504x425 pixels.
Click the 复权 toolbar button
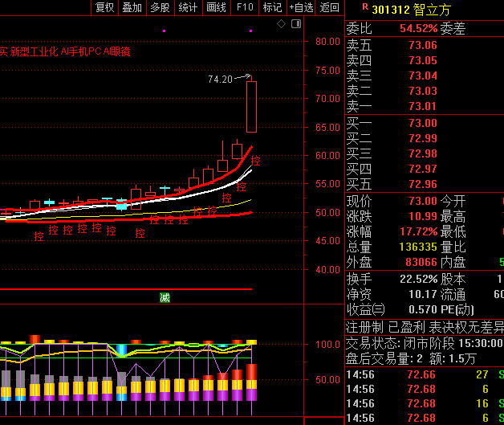click(x=104, y=8)
